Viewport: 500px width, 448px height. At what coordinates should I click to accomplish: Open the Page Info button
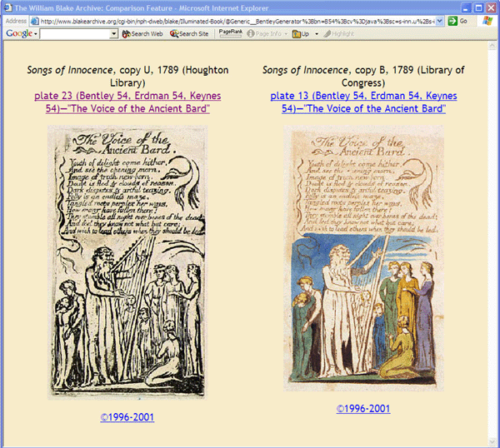coord(264,34)
